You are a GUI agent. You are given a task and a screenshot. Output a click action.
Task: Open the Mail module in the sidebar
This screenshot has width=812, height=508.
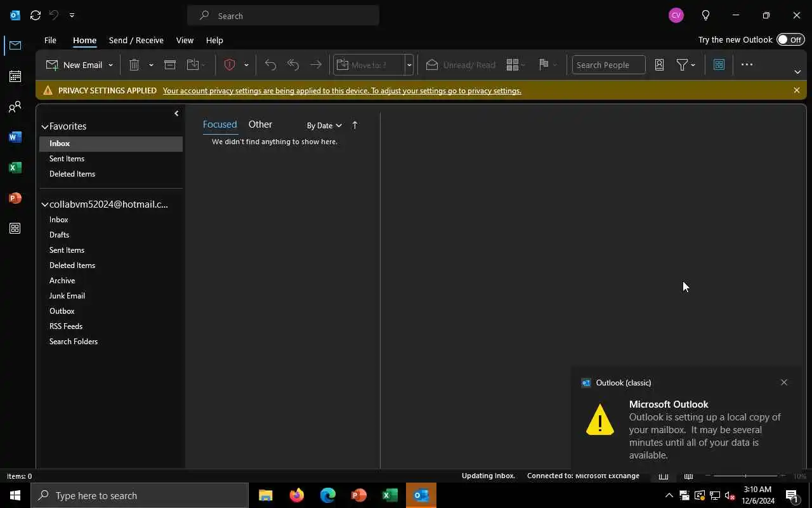coord(15,46)
